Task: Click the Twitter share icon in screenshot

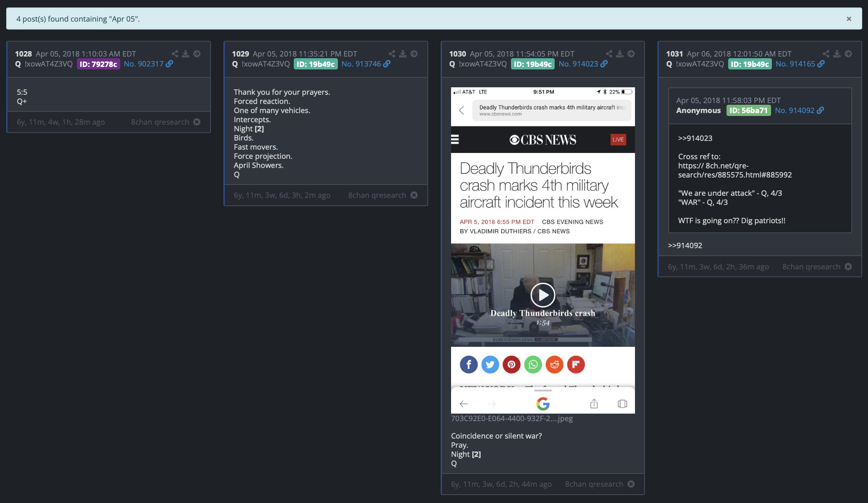Action: tap(490, 365)
